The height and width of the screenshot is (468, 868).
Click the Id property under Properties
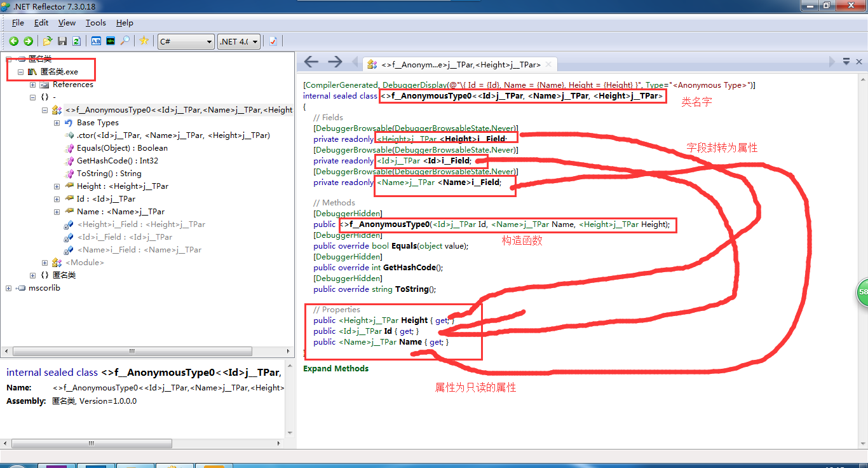tap(388, 331)
